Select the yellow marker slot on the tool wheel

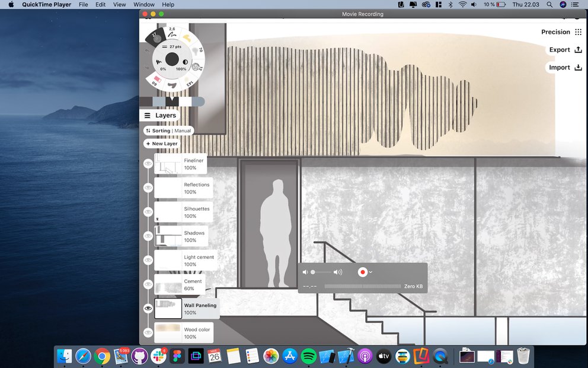coord(187,37)
